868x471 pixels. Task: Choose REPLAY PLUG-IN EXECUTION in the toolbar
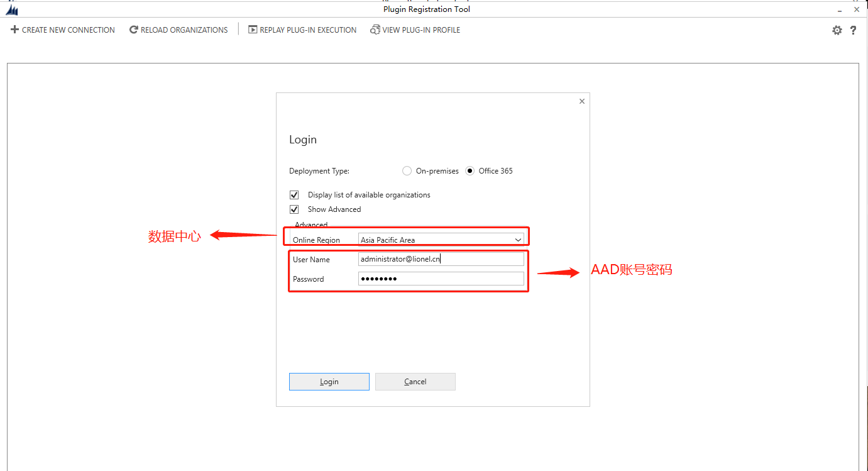coord(308,30)
